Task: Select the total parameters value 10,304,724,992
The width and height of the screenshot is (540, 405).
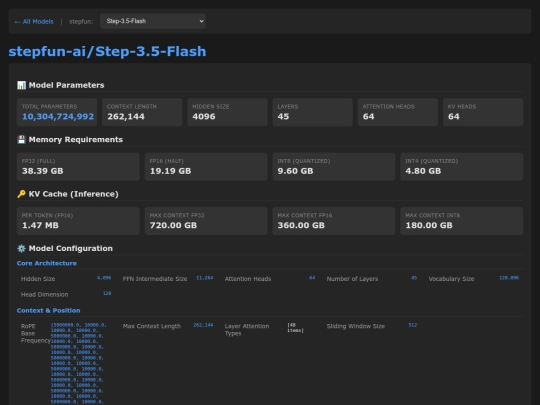Action: coord(58,116)
